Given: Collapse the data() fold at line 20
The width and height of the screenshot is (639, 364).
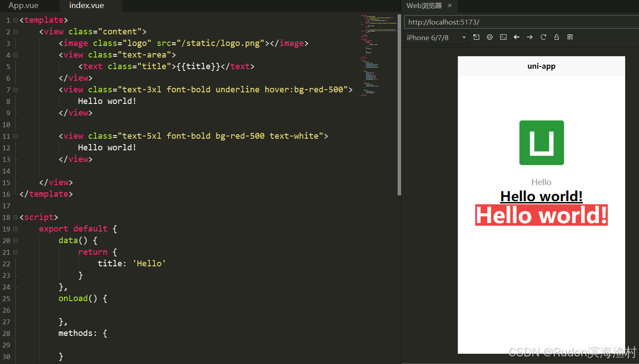Looking at the screenshot, I should (15, 240).
